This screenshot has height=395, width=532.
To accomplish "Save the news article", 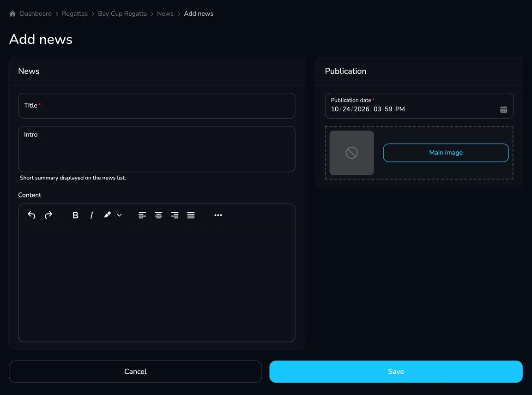I will pos(396,371).
